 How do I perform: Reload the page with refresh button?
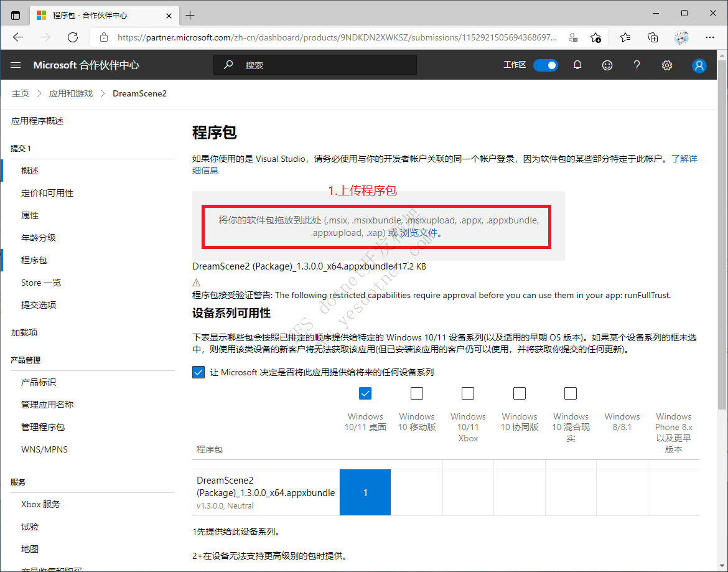pyautogui.click(x=72, y=37)
